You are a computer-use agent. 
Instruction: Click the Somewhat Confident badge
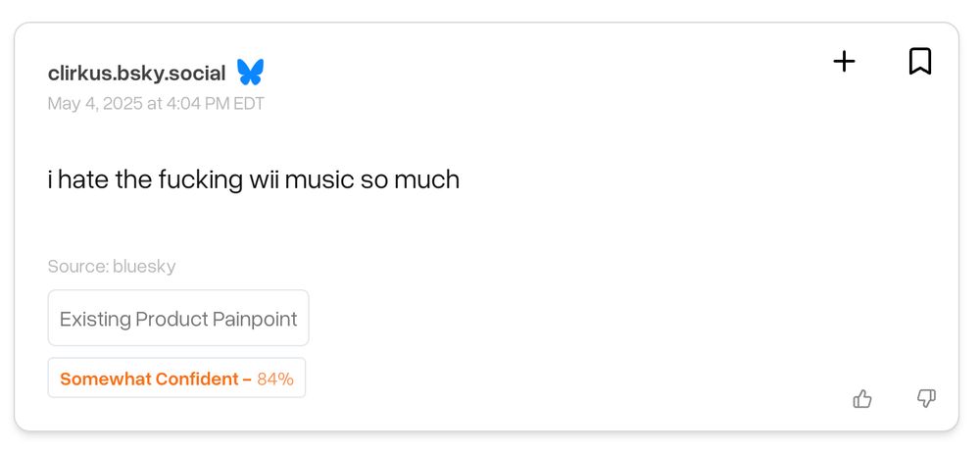coord(176,379)
